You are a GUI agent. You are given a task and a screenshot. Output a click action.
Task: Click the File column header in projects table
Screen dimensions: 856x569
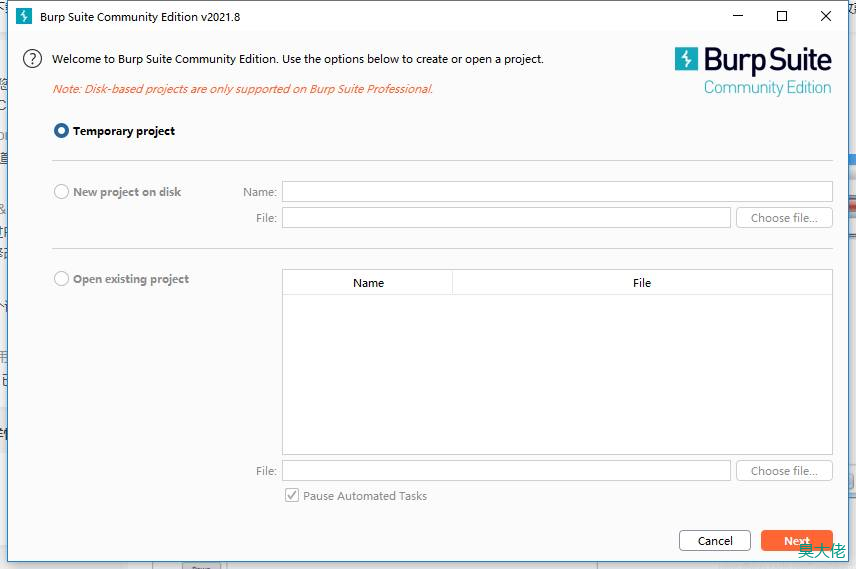tap(642, 283)
